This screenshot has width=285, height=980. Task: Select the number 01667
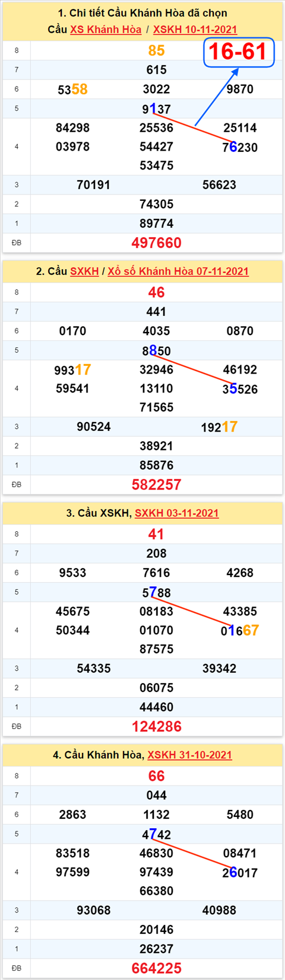coord(240,631)
